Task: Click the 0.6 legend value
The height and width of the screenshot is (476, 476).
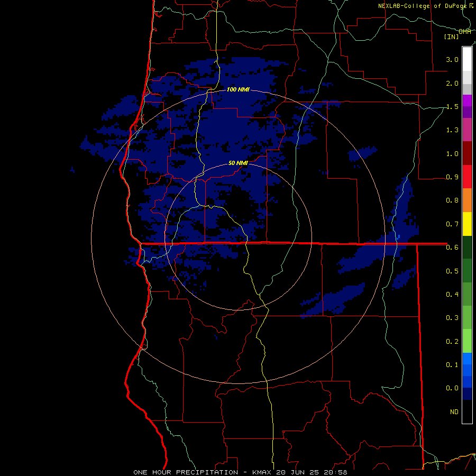Action: tap(452, 248)
